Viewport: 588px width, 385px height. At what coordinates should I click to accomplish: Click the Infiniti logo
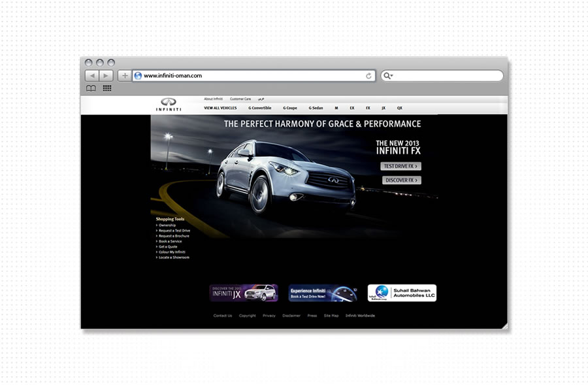click(x=169, y=105)
